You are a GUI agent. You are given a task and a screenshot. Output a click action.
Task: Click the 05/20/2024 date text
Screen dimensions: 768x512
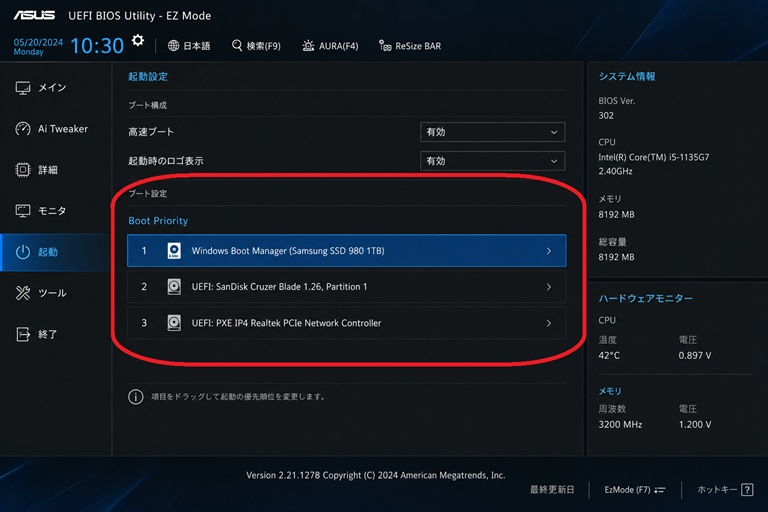[x=38, y=42]
